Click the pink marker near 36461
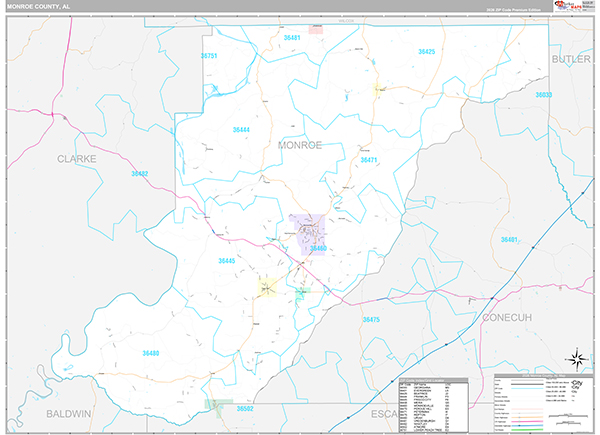 point(316,30)
